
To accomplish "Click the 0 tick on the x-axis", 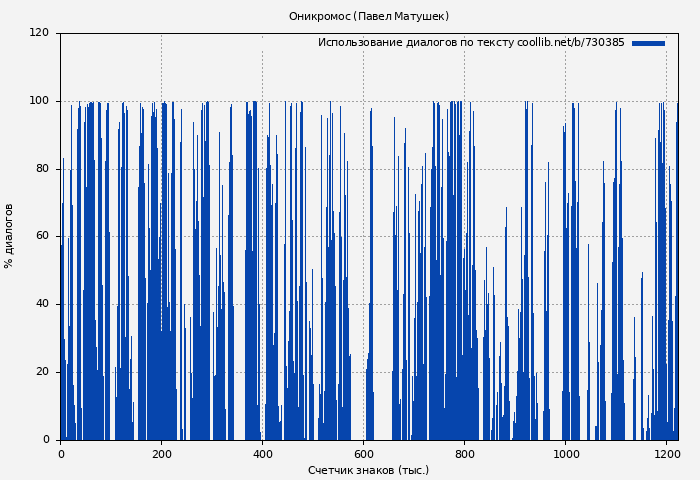I will [61, 453].
